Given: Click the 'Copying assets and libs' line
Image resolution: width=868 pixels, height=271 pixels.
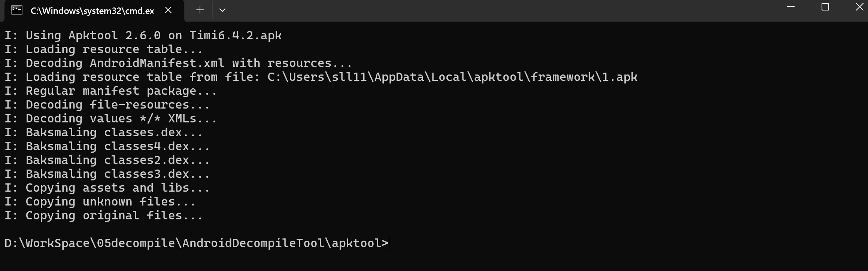Looking at the screenshot, I should pyautogui.click(x=107, y=188).
